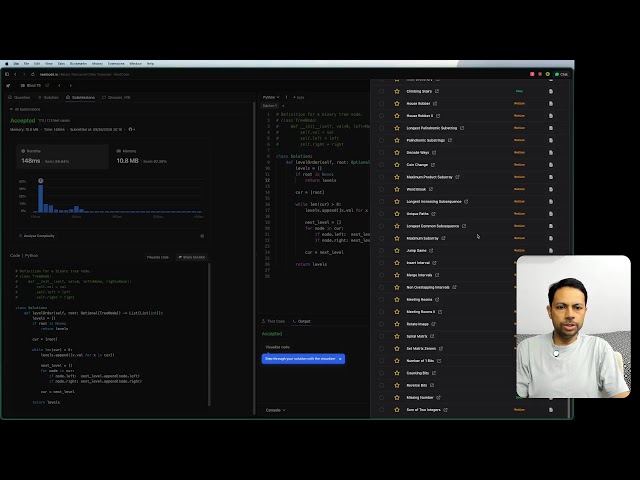Mark Longest Common Subsequence as completed
The image size is (640, 480).
(381, 226)
